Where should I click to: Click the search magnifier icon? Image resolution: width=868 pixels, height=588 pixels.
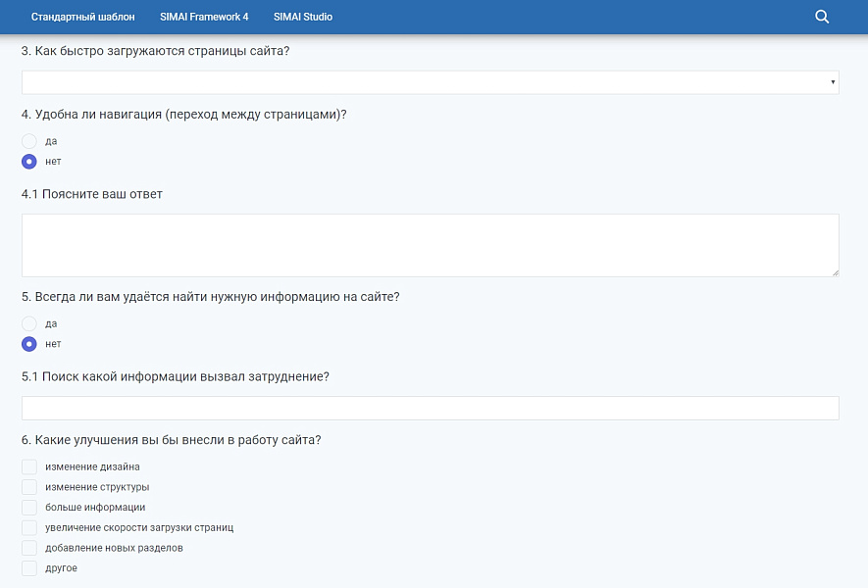[822, 17]
